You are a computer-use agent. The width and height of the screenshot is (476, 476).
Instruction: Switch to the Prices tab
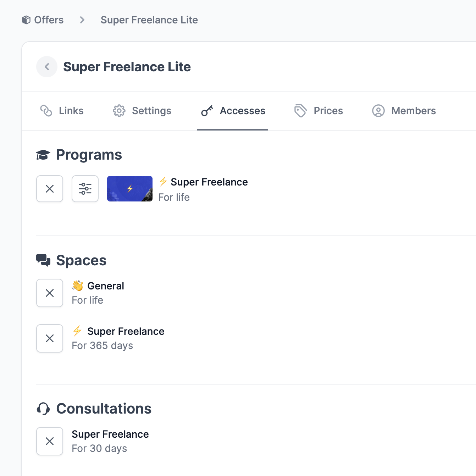(319, 111)
